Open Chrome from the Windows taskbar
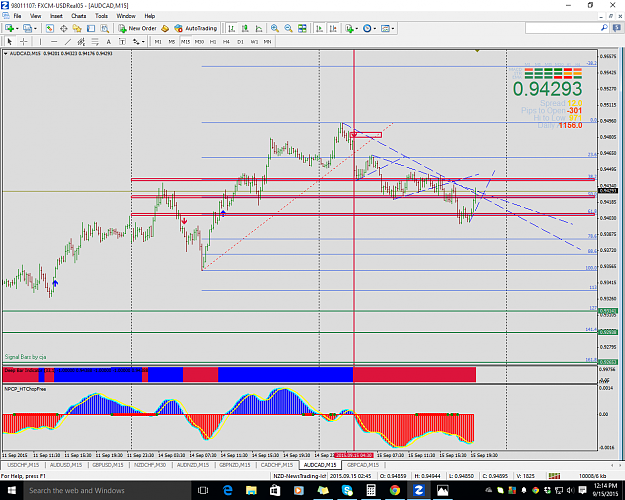 pyautogui.click(x=395, y=490)
